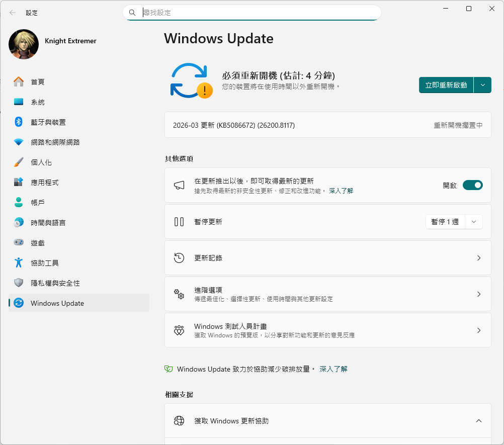Click the search magnifier icon
Screen dimensions: 504x445
pyautogui.click(x=132, y=13)
